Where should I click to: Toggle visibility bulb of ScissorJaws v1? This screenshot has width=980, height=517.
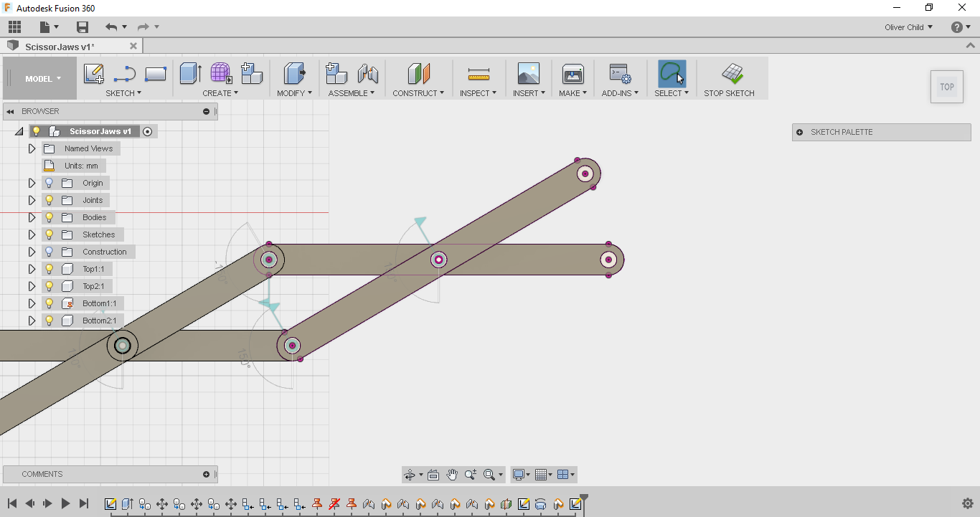(37, 131)
